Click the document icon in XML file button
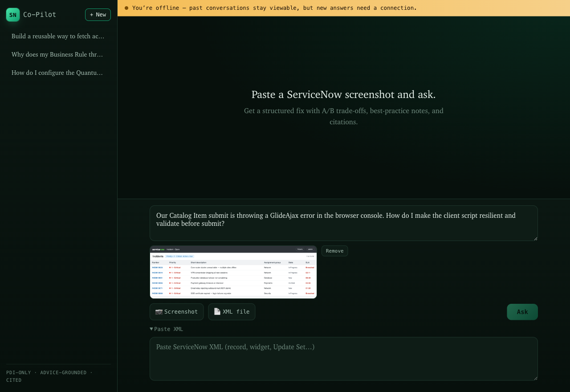This screenshot has height=392, width=570. (217, 312)
